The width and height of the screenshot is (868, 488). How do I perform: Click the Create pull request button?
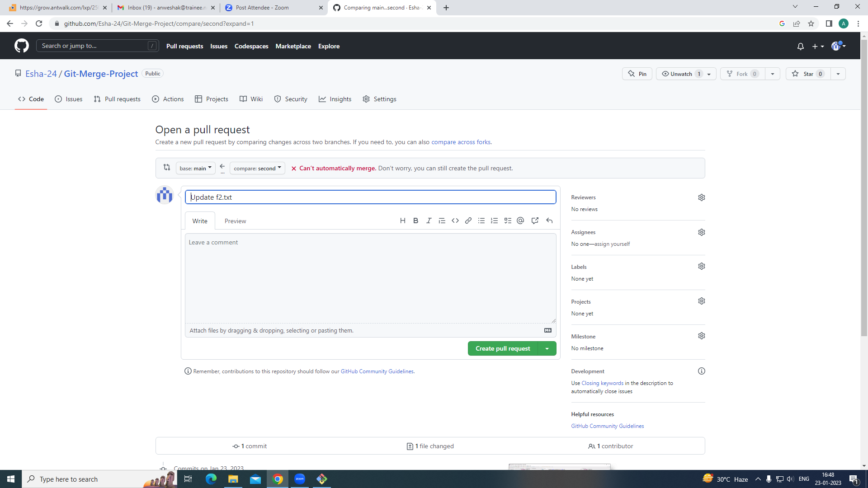[x=503, y=348]
